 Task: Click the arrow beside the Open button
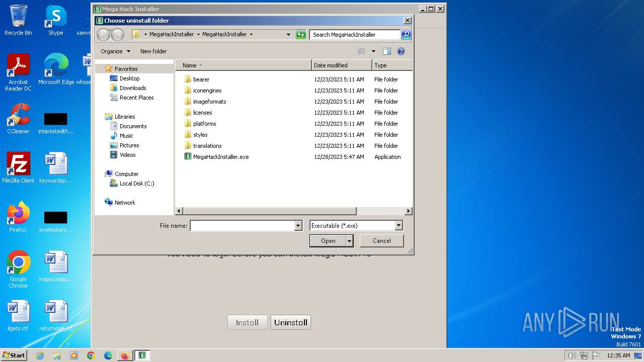pos(350,241)
